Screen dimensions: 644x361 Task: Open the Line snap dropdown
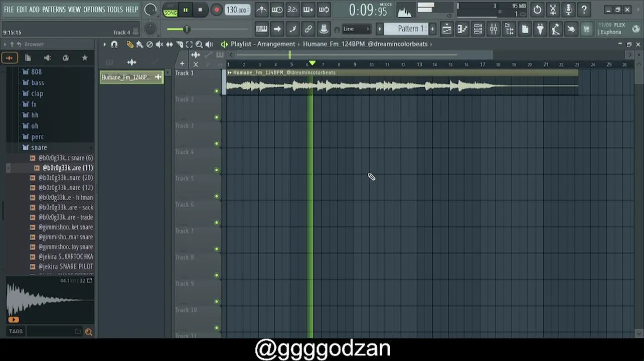[356, 29]
